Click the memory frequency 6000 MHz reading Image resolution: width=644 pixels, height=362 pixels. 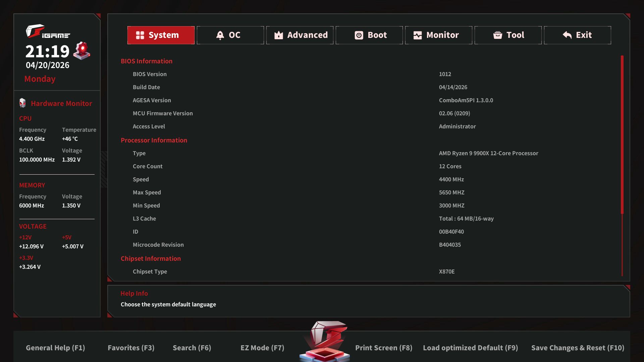[x=32, y=205]
